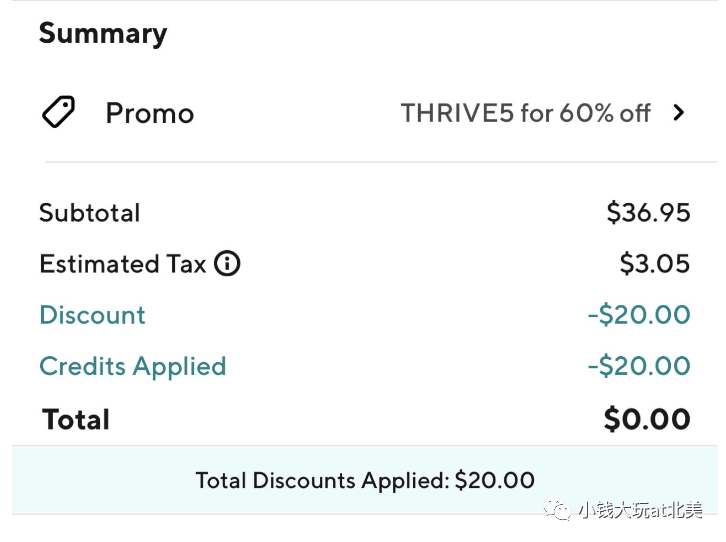The image size is (726, 542).
Task: Click the $0.00 total amount
Action: click(647, 419)
